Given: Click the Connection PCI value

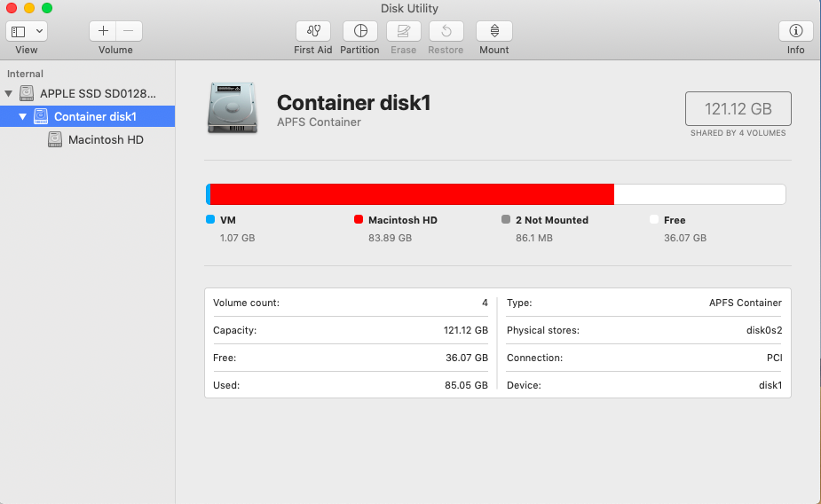Looking at the screenshot, I should click(774, 358).
